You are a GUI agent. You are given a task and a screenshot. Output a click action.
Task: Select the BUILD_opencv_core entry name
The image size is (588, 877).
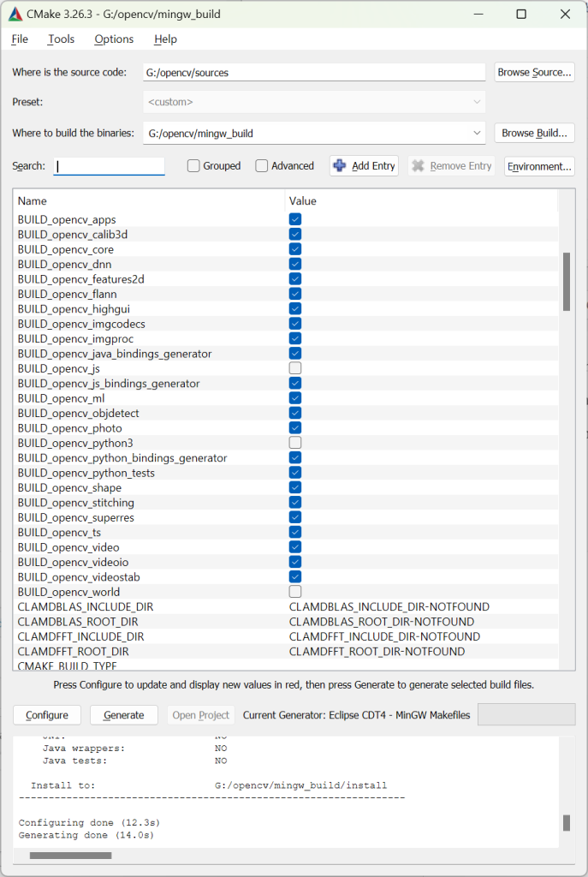65,249
